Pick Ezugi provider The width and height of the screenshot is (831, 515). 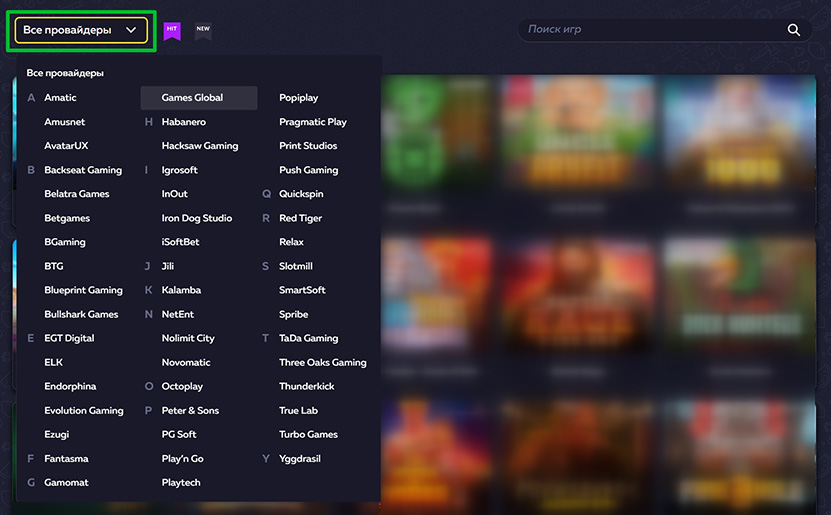57,434
